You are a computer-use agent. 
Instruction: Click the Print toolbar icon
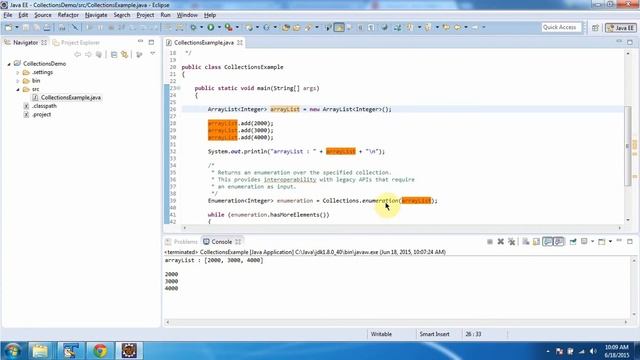click(47, 28)
